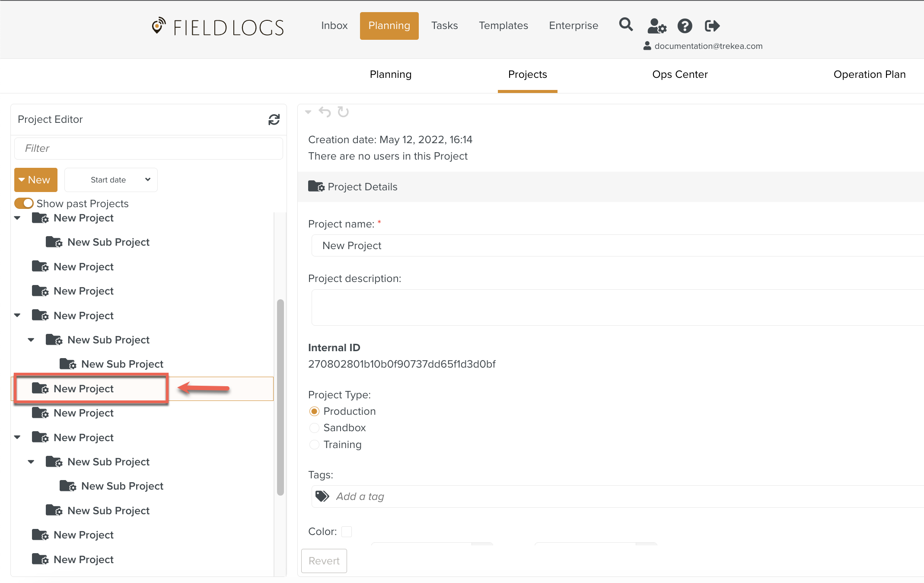Select the Training project type
The image size is (924, 583).
click(314, 445)
